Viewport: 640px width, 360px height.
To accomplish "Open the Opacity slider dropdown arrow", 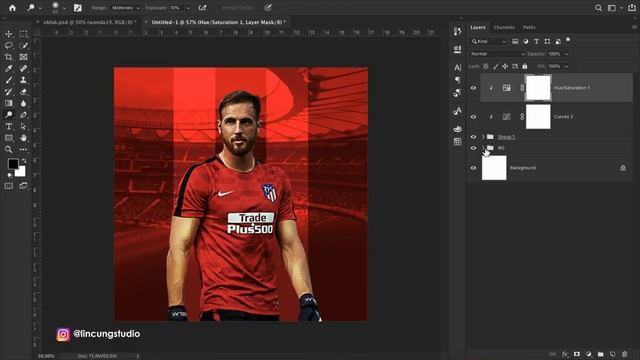I will pos(567,54).
